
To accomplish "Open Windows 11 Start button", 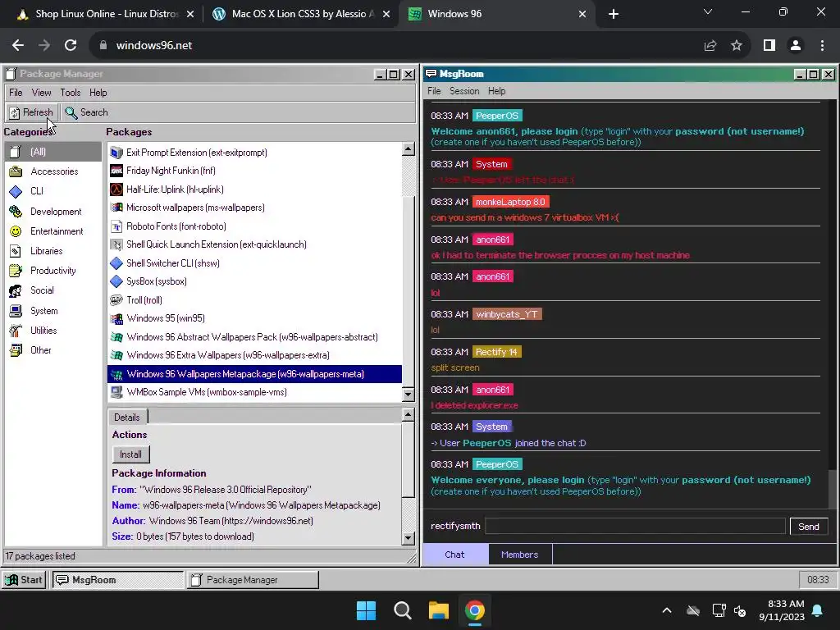I will click(x=367, y=610).
